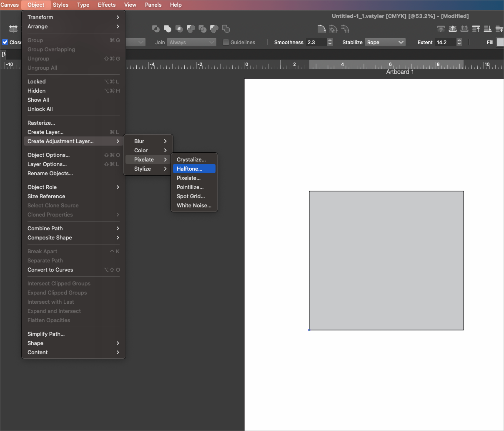
Task: Select Convert to Curves menu item
Action: tap(50, 270)
